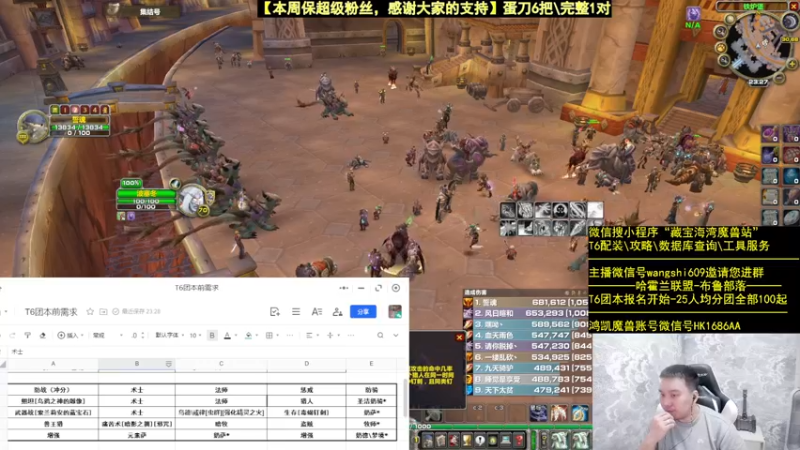Open the cell borders dropdown
The height and width of the screenshot is (450, 800).
pyautogui.click(x=271, y=335)
